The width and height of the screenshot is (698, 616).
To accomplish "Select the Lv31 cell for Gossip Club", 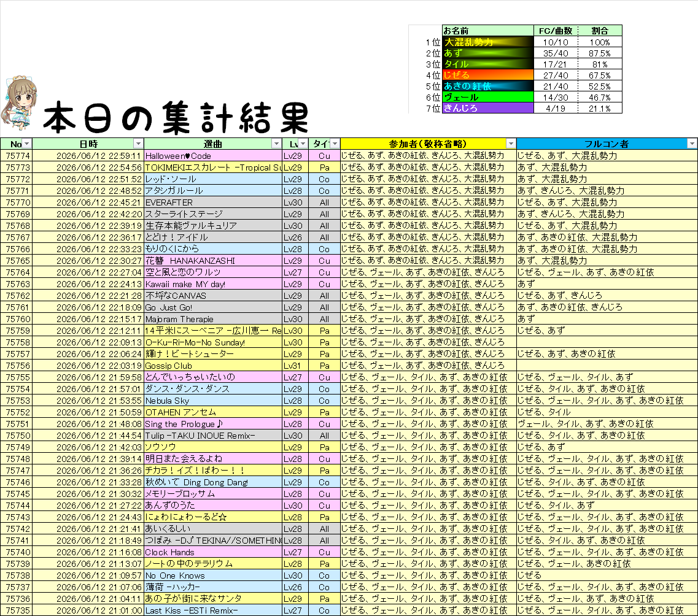I will tap(295, 366).
